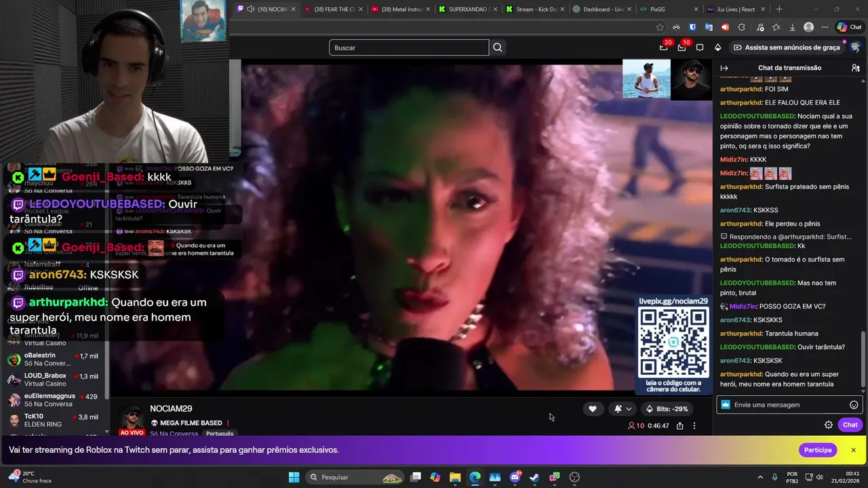
Task: Open the three-dot more options under stream
Action: [x=694, y=426]
